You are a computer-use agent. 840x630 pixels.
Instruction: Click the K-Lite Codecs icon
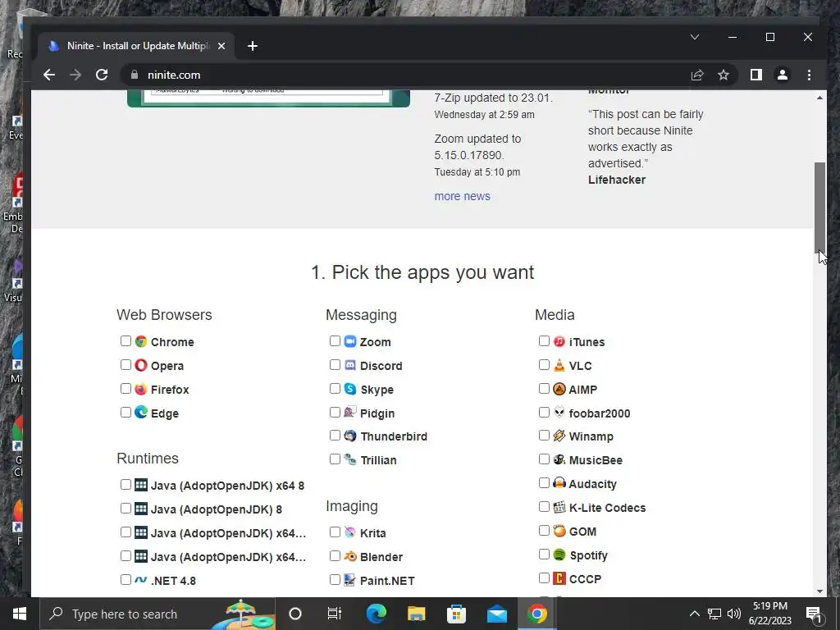[x=559, y=507]
